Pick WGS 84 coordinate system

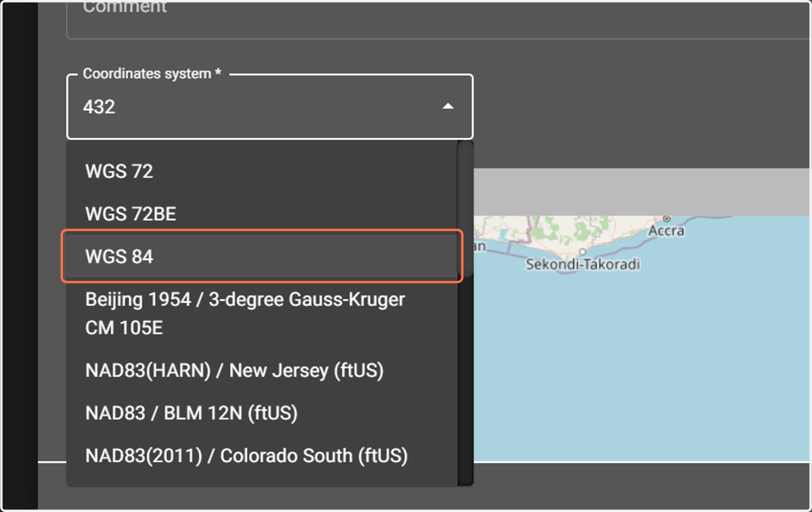coord(262,256)
